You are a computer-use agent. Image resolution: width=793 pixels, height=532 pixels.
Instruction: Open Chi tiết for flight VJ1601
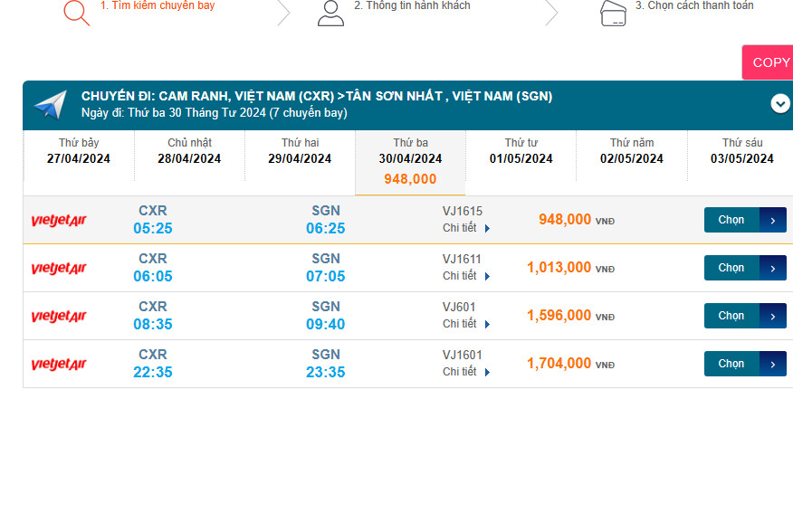(465, 372)
